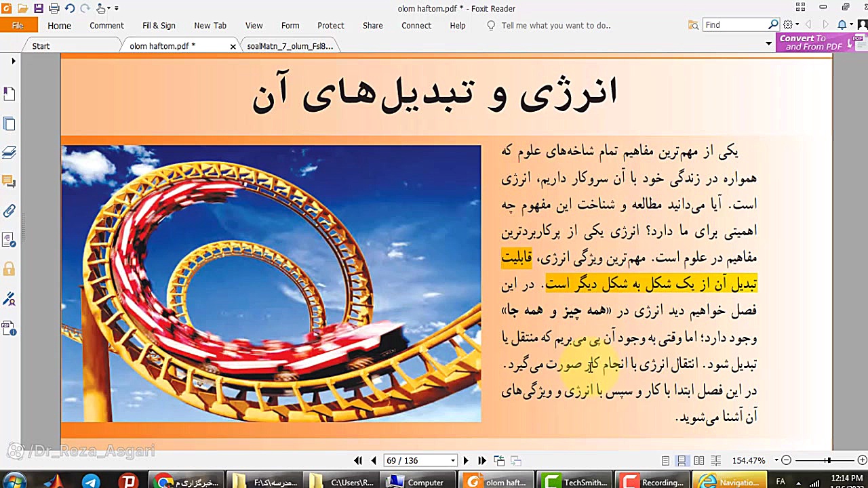The image size is (868, 488).
Task: Click the page number field showing 69 / 136
Action: point(415,460)
